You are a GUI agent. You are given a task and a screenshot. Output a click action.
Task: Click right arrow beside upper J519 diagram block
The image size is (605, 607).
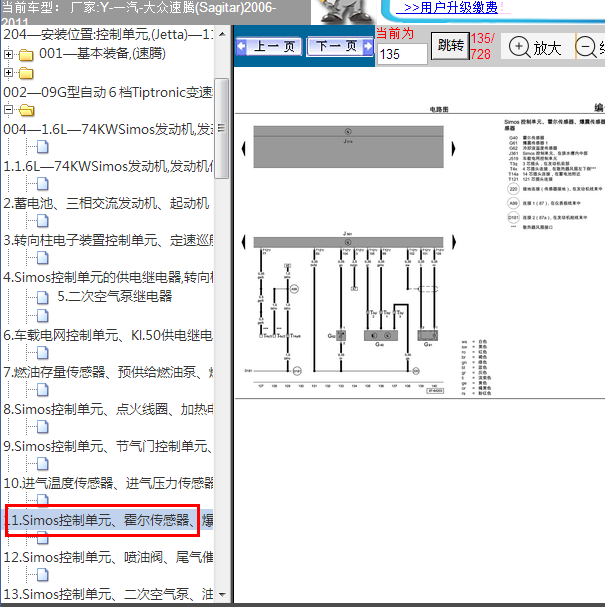pyautogui.click(x=454, y=148)
